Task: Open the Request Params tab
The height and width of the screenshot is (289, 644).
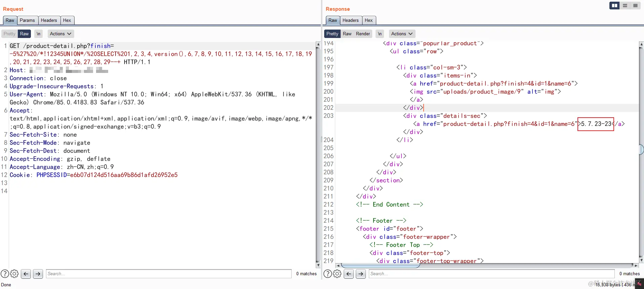Action: [x=27, y=20]
